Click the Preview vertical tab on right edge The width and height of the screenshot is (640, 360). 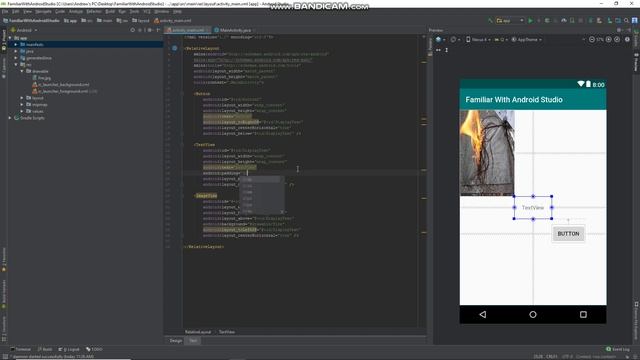coord(636,63)
